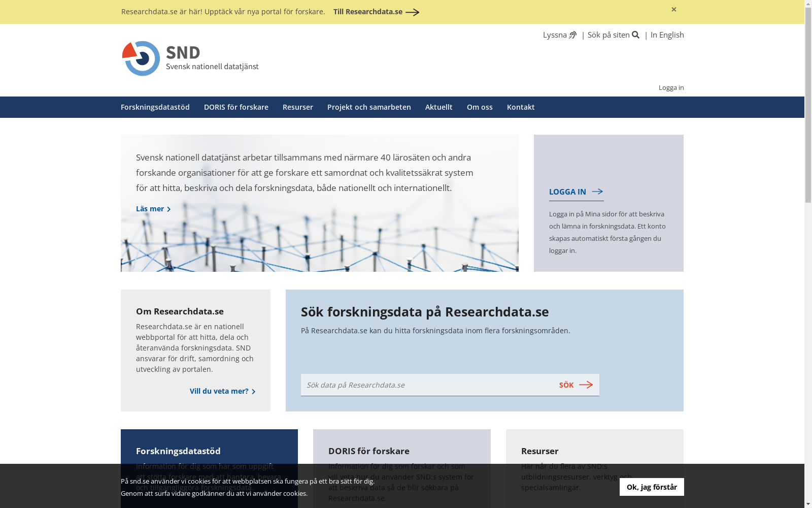Click the Om Researchdata.se heading
The width and height of the screenshot is (812, 508).
(x=180, y=311)
